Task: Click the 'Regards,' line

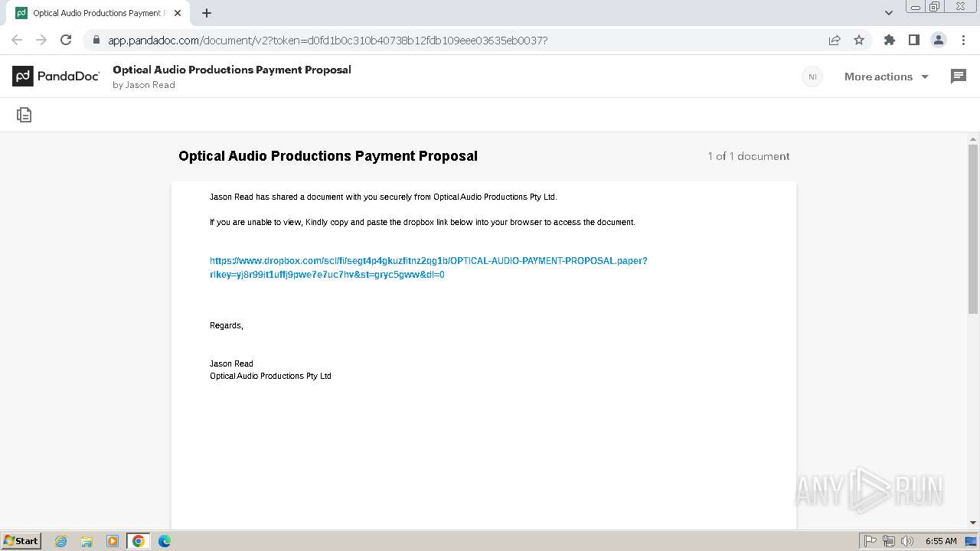Action: coord(227,325)
